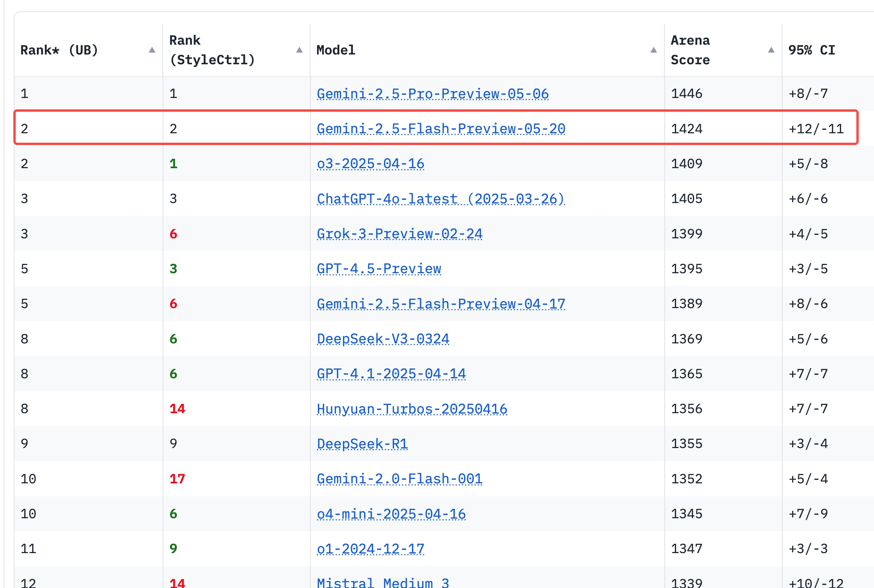
Task: Click UB rank 9 in DeepSeek-R1 row
Action: coord(24,444)
